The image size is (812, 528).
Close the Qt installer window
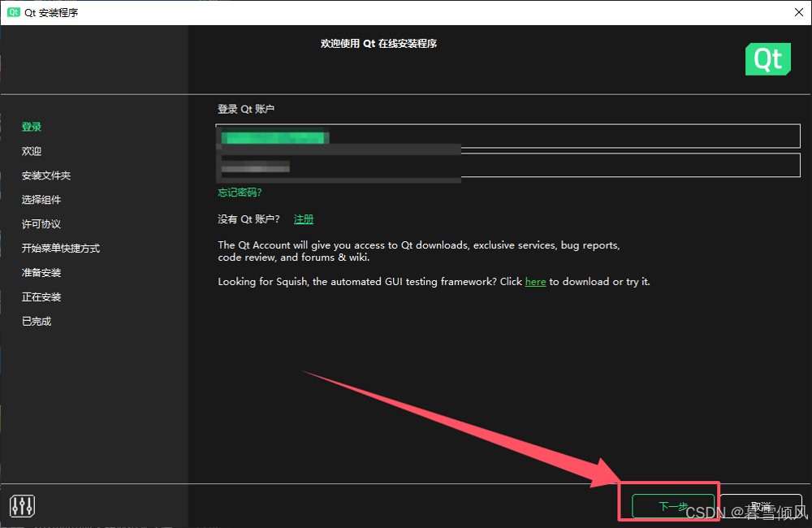[x=798, y=12]
